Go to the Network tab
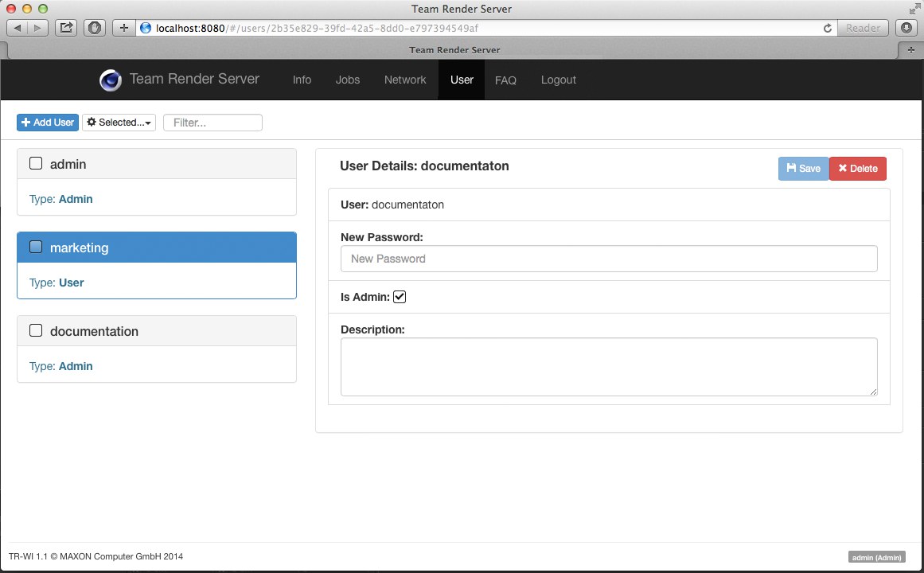The image size is (924, 573). pyautogui.click(x=405, y=80)
